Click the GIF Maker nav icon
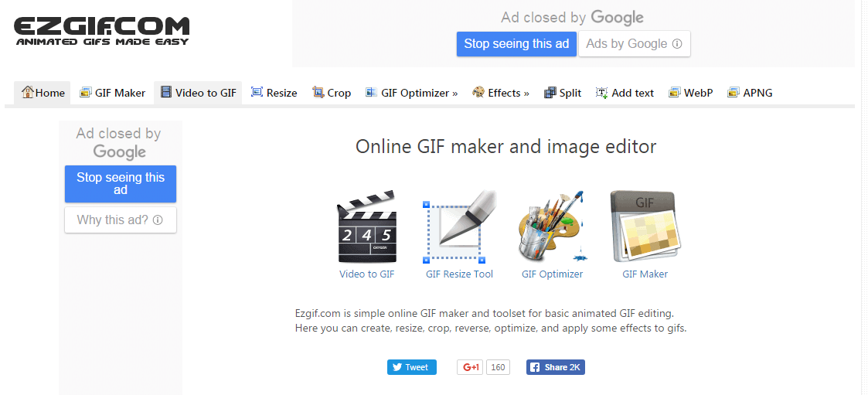Screen dimensions: 868x395 85,93
